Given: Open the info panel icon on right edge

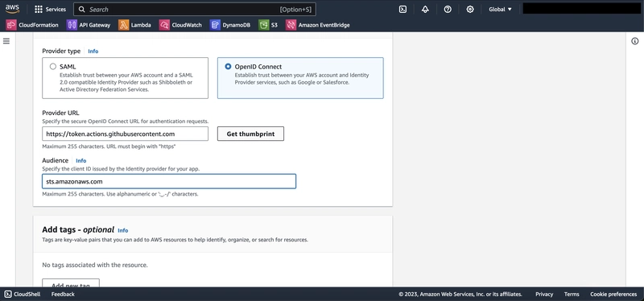Looking at the screenshot, I should tap(635, 41).
